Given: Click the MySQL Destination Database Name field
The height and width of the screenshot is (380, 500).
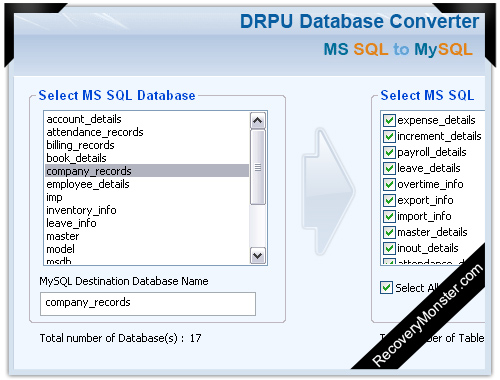Looking at the screenshot, I should [148, 304].
